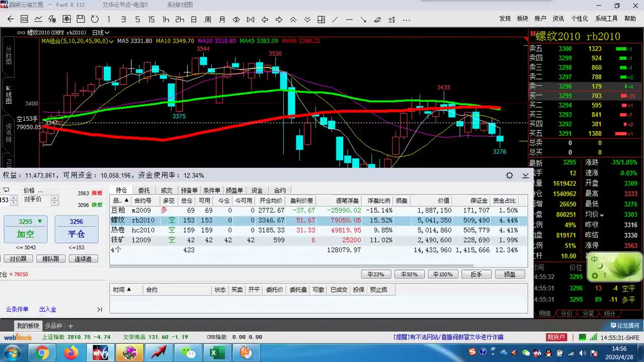Select the 螺纹 rb2010 position row
Screen dimensions: 644x362
pos(318,220)
